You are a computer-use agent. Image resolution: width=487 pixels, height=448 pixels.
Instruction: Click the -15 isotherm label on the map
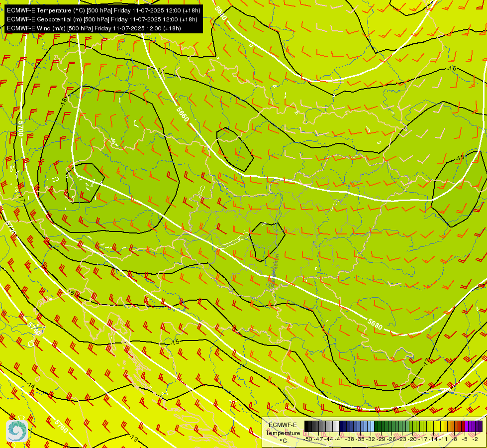175,342
